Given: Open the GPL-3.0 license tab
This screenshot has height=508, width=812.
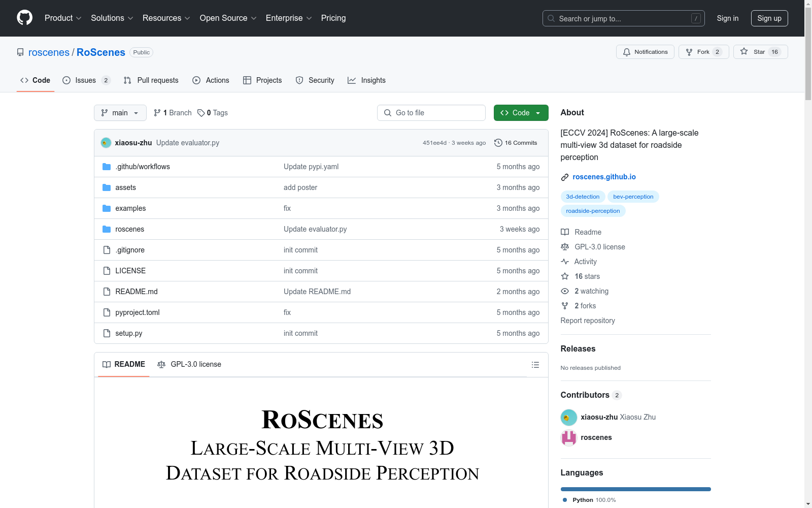Looking at the screenshot, I should coord(190,364).
